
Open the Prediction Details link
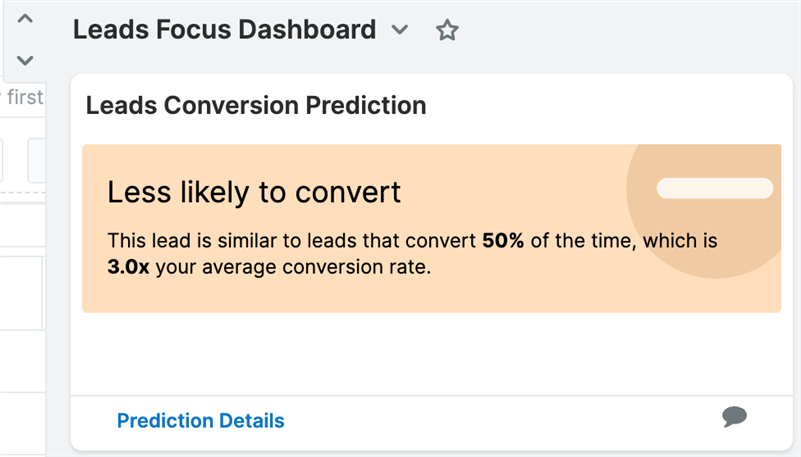click(x=200, y=421)
